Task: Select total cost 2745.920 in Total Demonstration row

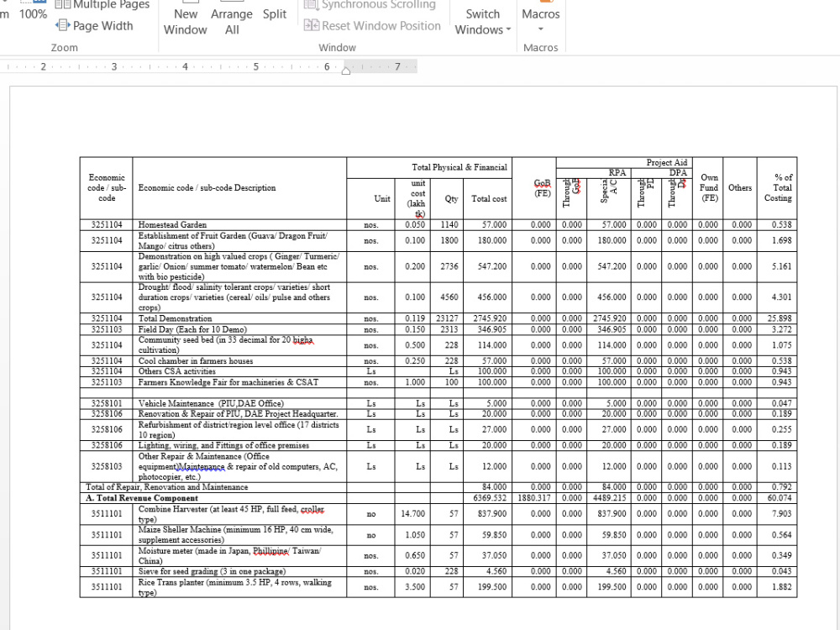Action: pos(490,318)
